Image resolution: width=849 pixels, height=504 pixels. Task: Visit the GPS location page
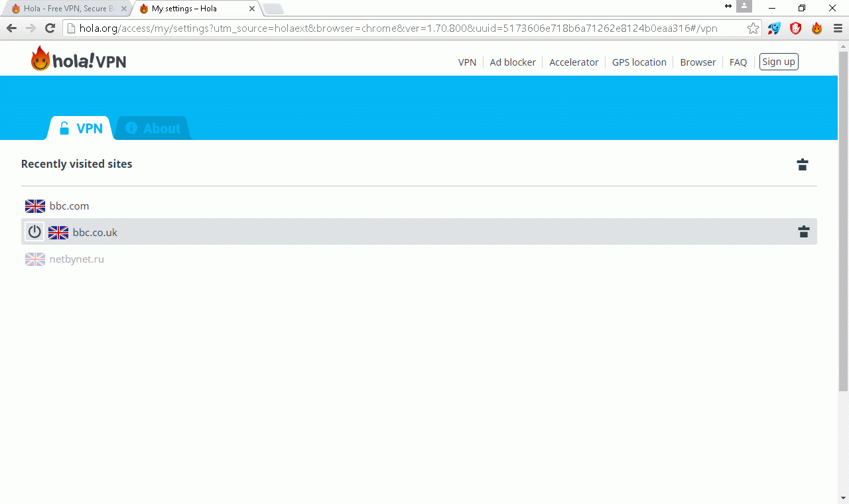(x=639, y=62)
